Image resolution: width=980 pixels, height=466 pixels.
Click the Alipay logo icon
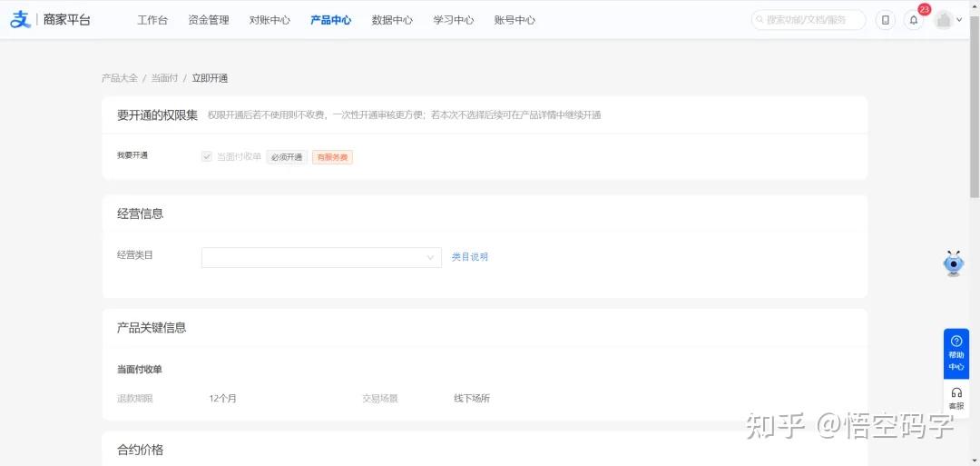coord(21,19)
